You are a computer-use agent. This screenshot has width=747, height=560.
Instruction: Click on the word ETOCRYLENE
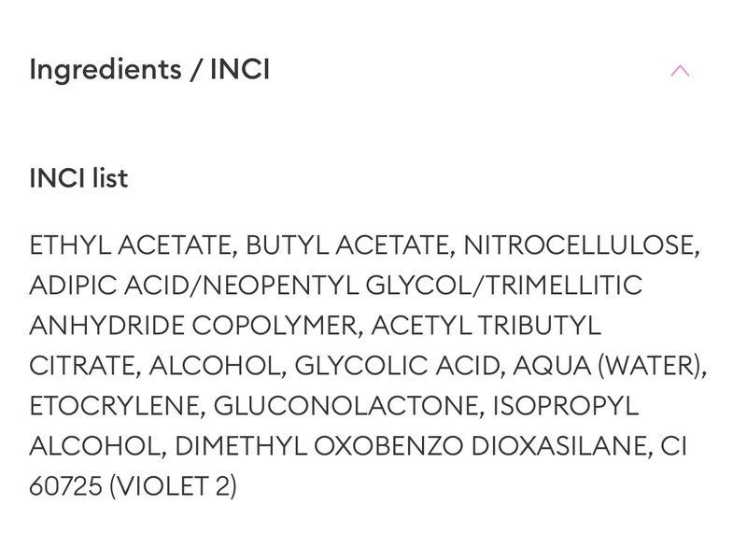coord(115,407)
